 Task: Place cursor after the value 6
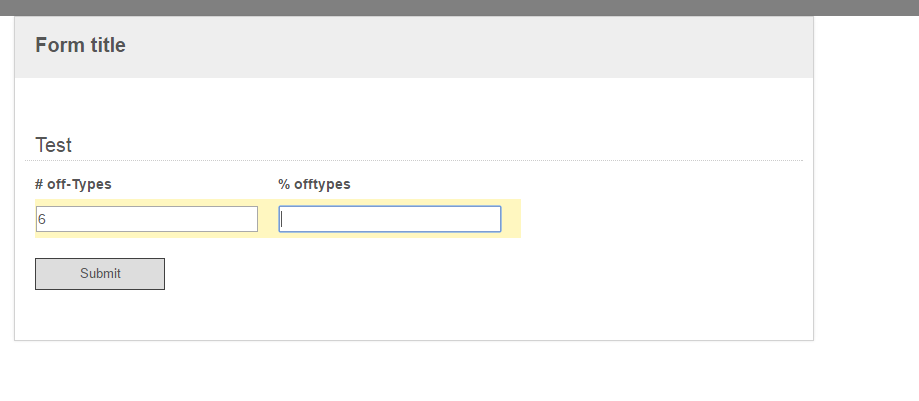(46, 219)
